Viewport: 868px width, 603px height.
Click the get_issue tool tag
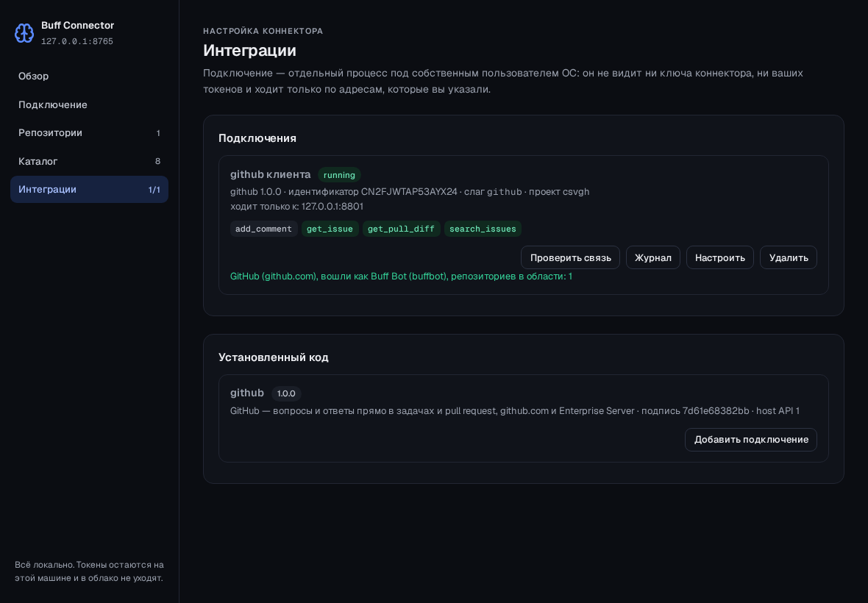click(330, 229)
